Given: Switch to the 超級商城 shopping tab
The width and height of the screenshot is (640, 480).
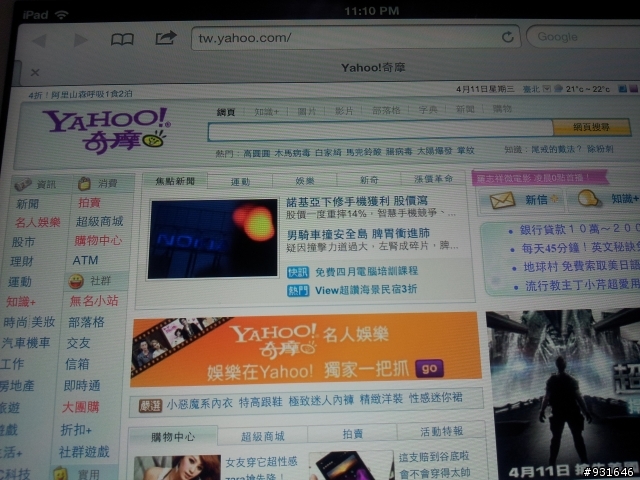Looking at the screenshot, I should click(262, 436).
